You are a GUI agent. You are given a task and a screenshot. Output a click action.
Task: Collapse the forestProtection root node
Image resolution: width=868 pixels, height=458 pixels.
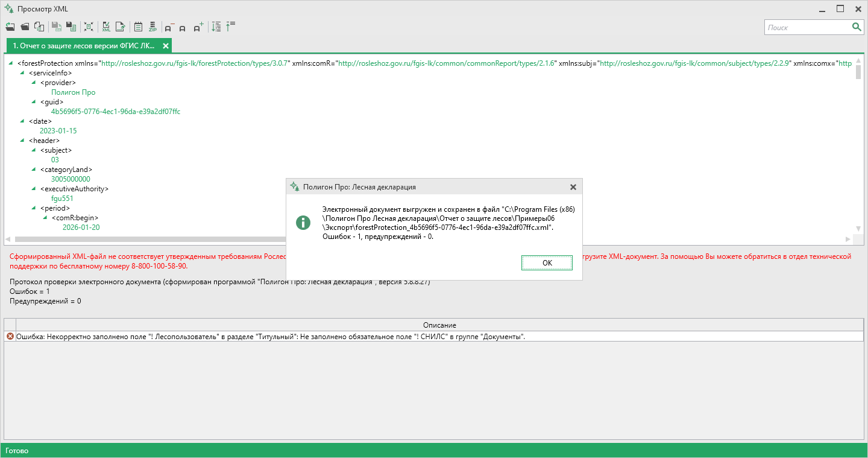point(11,63)
